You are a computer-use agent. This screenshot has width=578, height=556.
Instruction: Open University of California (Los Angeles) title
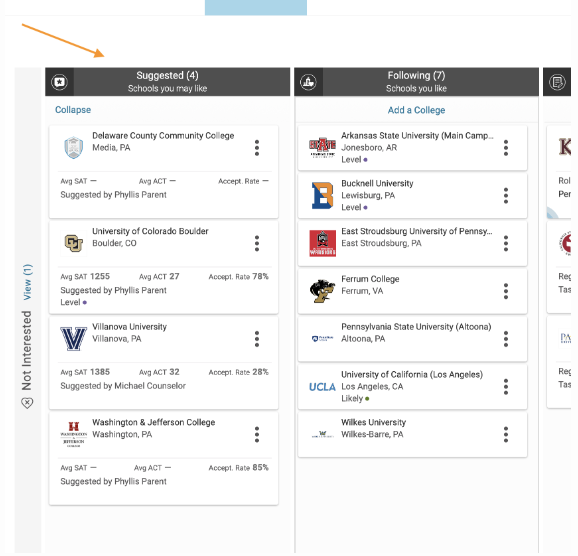(x=412, y=374)
